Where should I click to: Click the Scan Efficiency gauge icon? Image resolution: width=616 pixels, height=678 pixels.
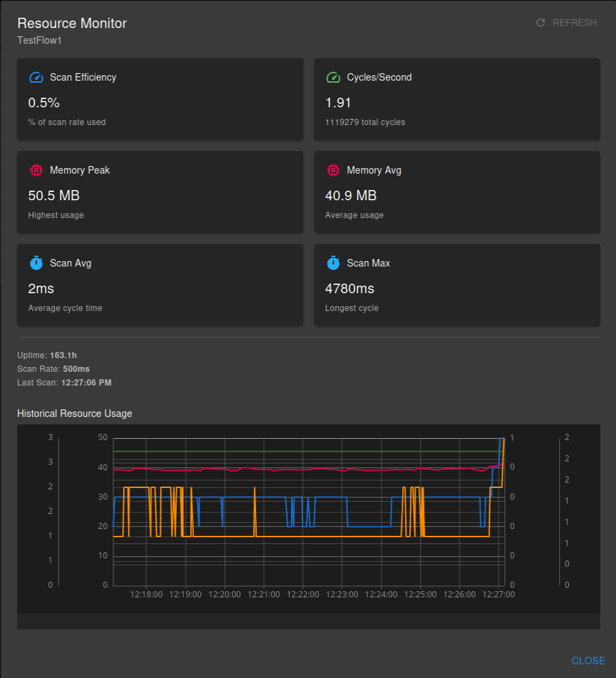[x=36, y=77]
